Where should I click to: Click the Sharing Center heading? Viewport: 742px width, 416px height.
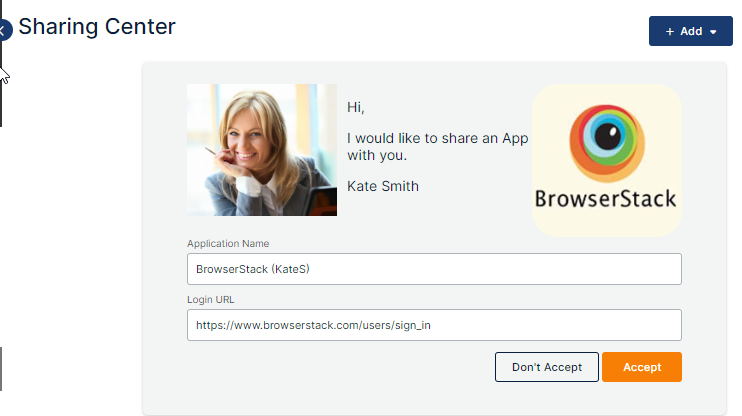[x=97, y=27]
